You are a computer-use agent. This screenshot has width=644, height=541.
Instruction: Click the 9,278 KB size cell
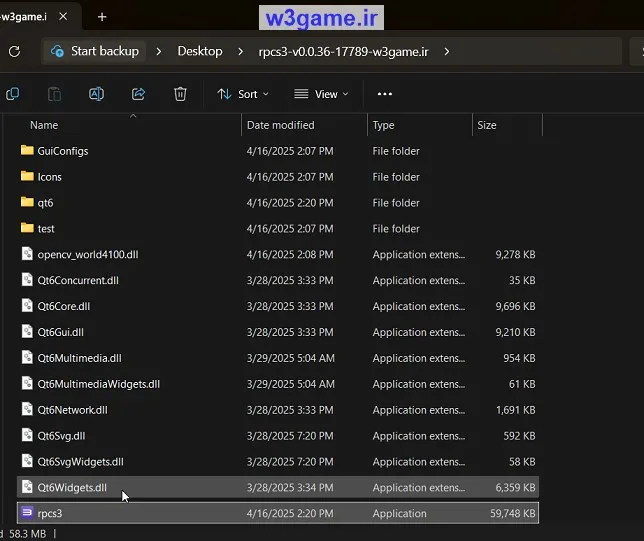515,255
